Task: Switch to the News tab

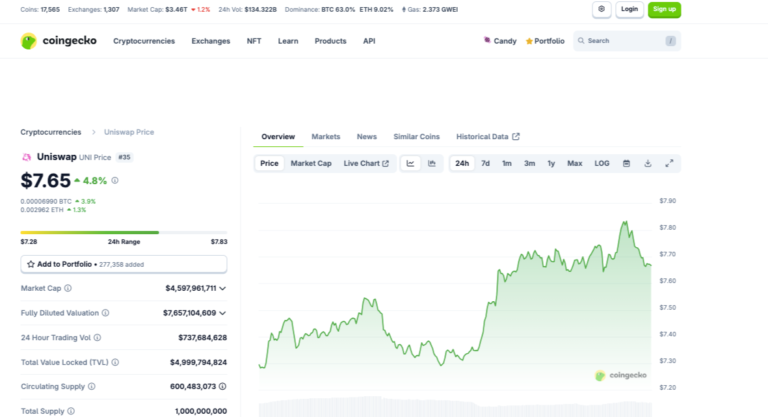Action: 367,137
